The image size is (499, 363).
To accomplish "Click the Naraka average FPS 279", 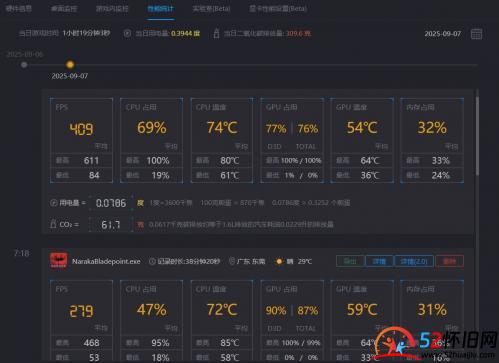I will tap(81, 311).
